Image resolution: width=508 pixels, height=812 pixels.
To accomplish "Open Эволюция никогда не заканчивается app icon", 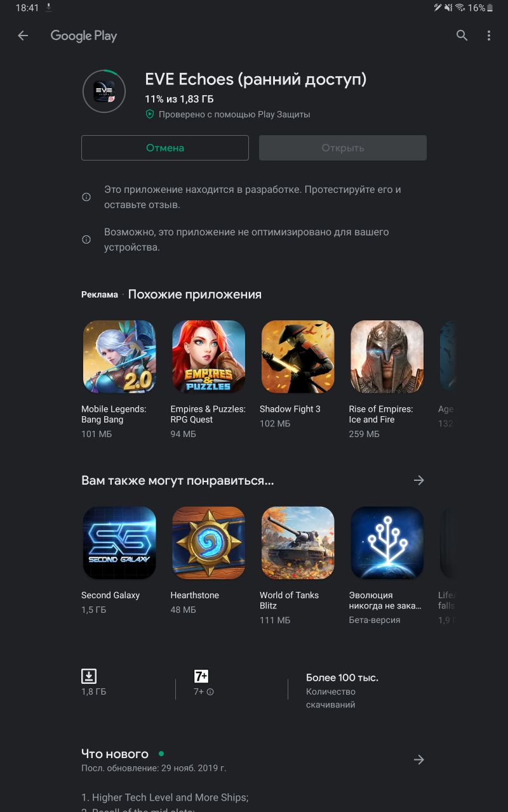I will click(x=387, y=542).
